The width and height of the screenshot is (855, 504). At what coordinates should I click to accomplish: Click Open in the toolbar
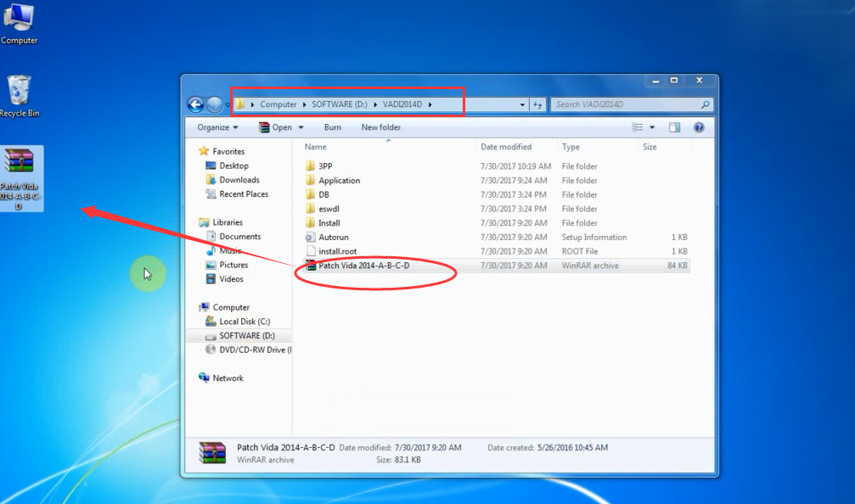tap(276, 127)
